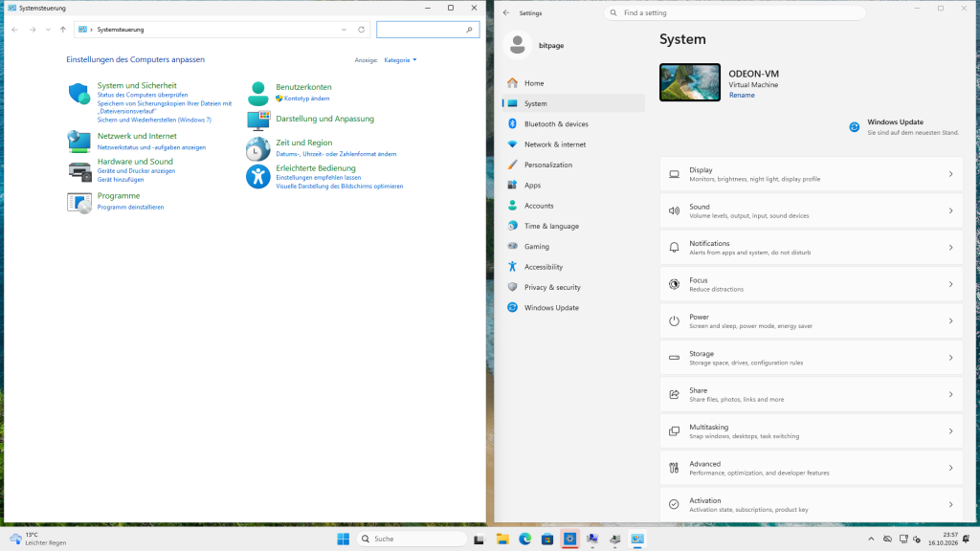Select Personalization in Settings sidebar
The width and height of the screenshot is (980, 551).
tap(573, 165)
